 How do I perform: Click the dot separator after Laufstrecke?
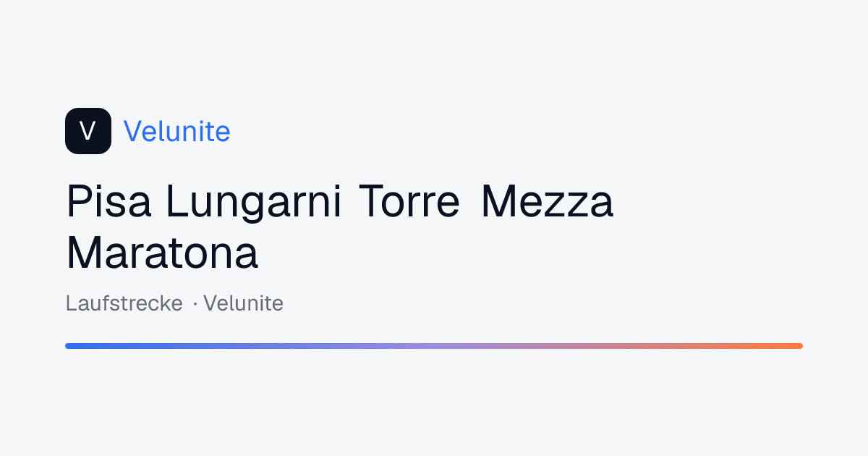[x=195, y=304]
